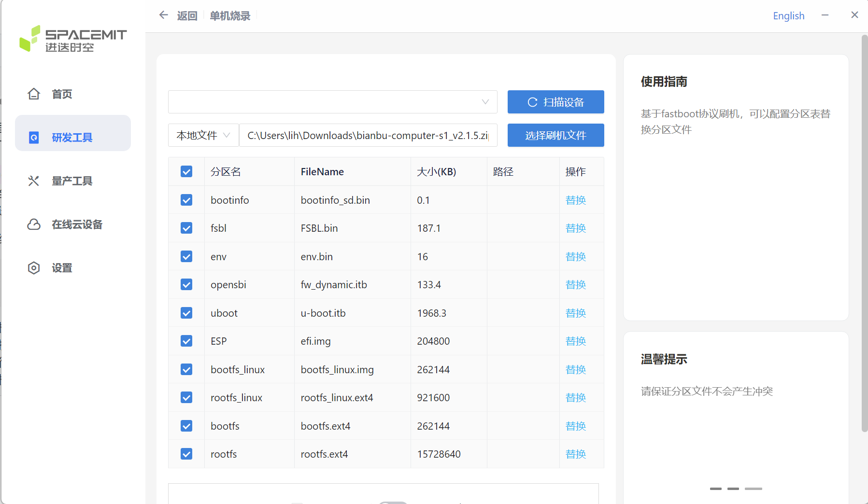This screenshot has height=504, width=868.
Task: Click 替换 for the uboot partition
Action: tap(576, 313)
